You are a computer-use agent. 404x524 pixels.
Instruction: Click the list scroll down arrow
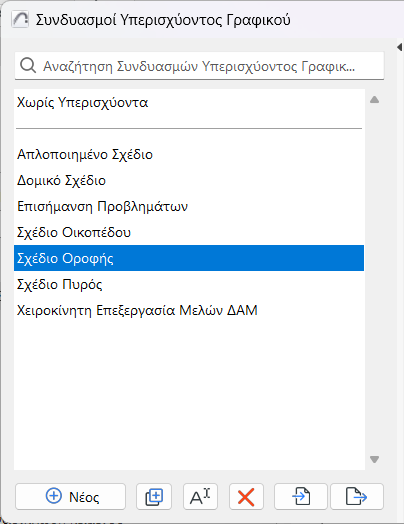375,460
